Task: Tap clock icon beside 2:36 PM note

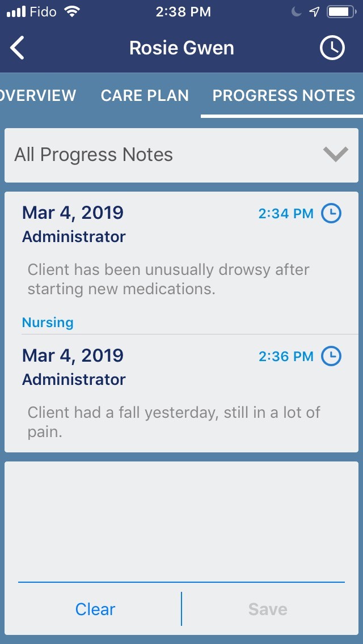Action: coord(331,357)
